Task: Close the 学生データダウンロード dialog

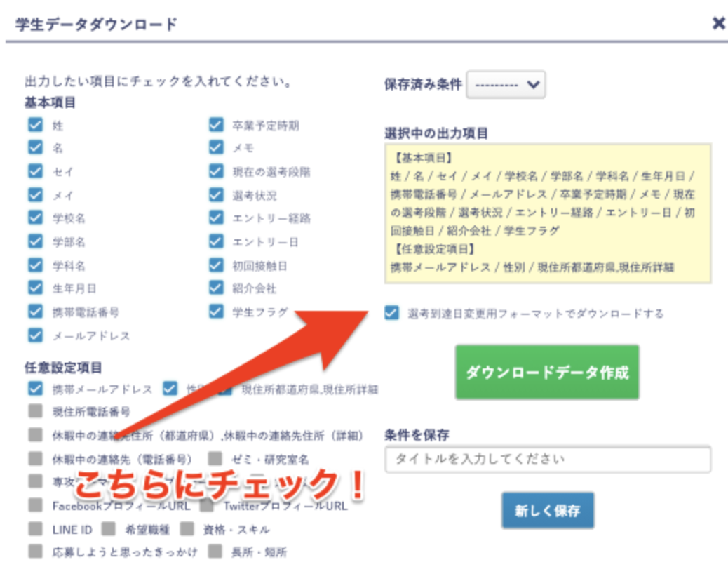Action: pos(718,23)
